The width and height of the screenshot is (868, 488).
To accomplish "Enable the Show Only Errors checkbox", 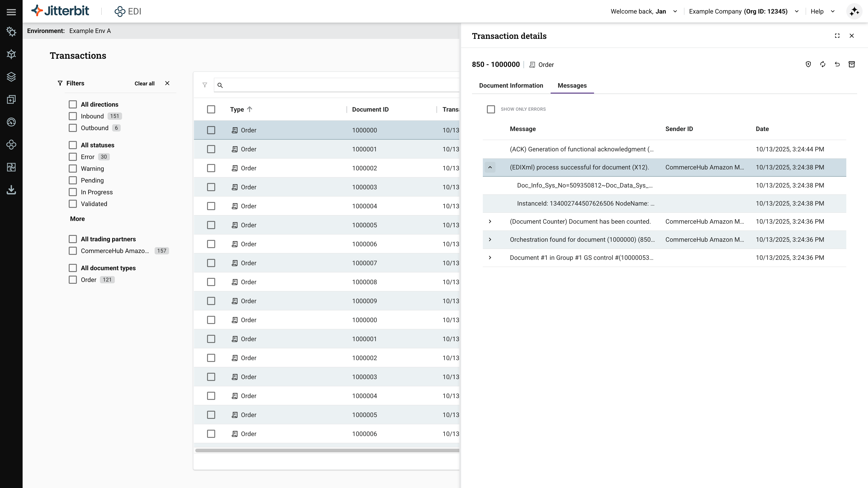I will [x=491, y=109].
